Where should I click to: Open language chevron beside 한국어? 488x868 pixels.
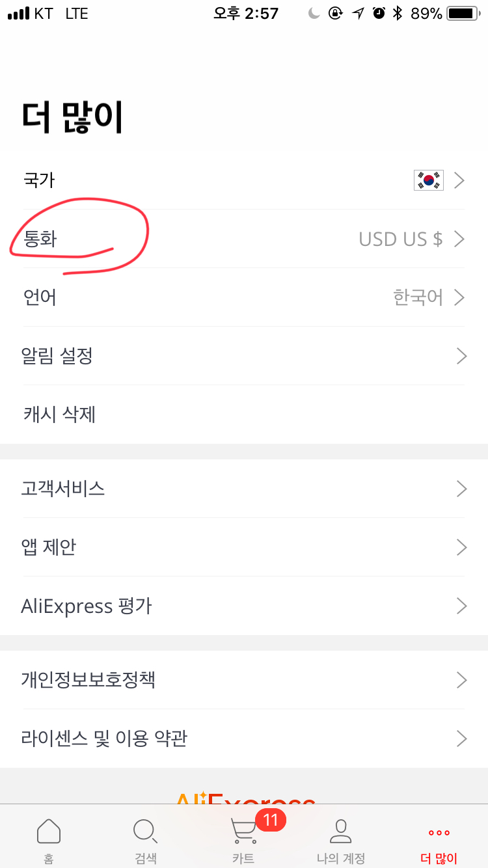pos(459,297)
